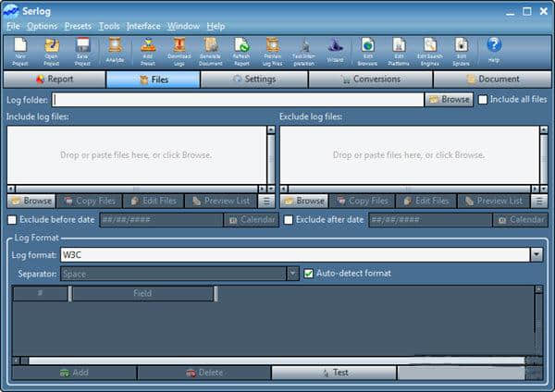Click the New Project toolbar icon
Viewport: 555px width, 392px height.
pos(20,50)
